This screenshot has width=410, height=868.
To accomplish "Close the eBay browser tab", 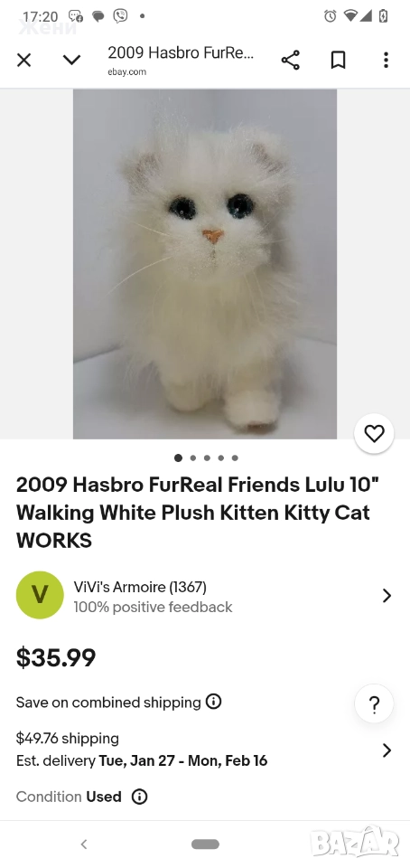I will point(23,60).
